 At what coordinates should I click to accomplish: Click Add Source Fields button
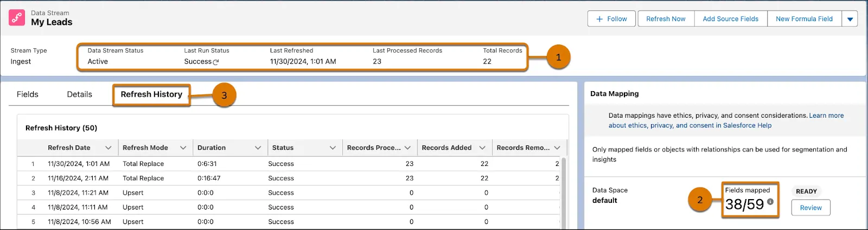click(x=731, y=19)
